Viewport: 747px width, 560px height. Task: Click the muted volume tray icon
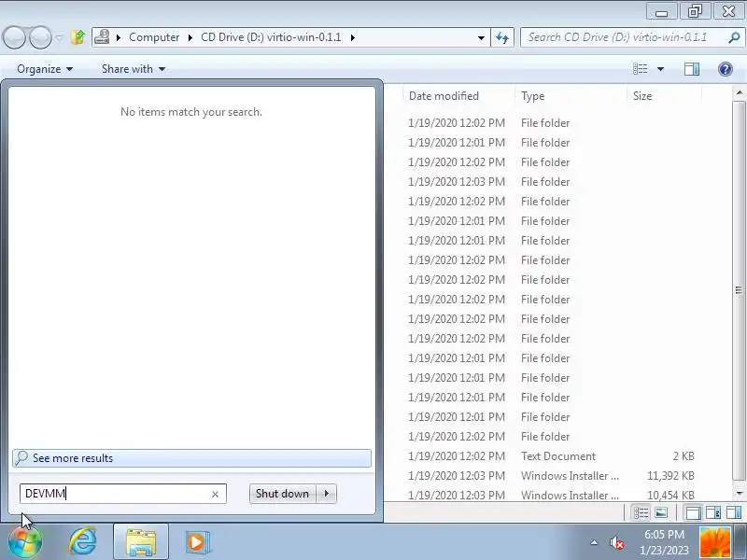point(617,542)
